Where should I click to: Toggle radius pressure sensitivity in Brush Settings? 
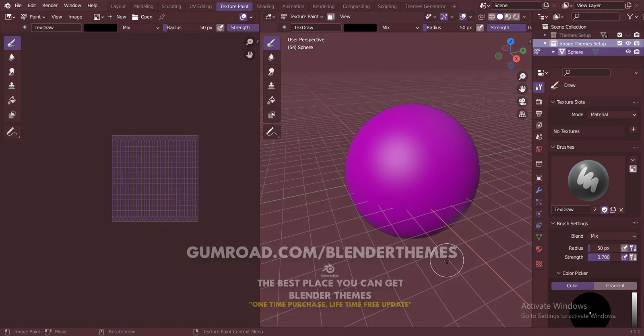(x=624, y=248)
